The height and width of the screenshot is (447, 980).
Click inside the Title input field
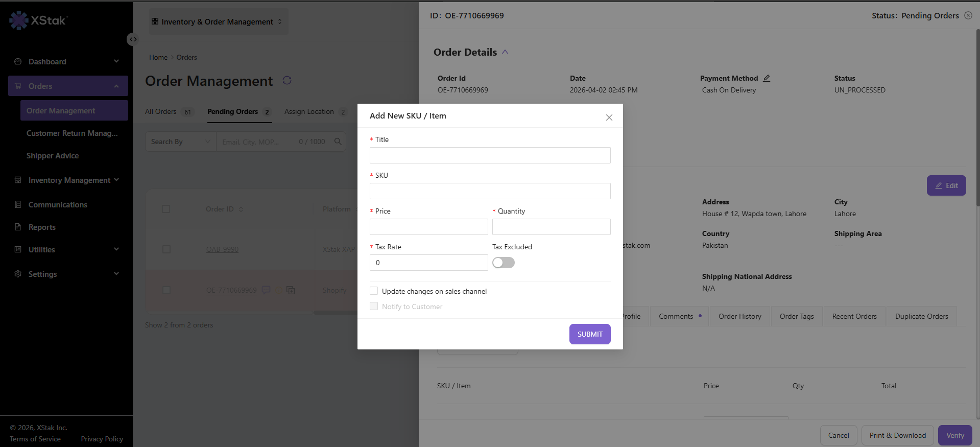click(x=490, y=155)
